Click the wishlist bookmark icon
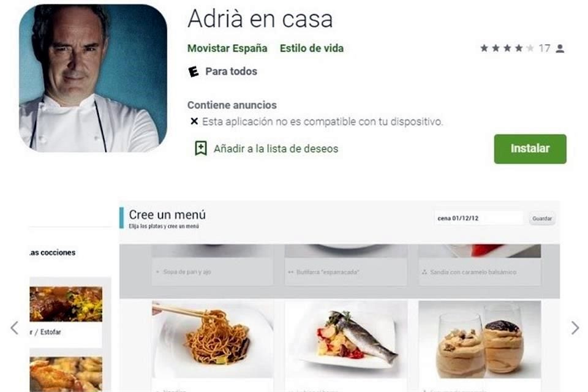 (x=201, y=149)
